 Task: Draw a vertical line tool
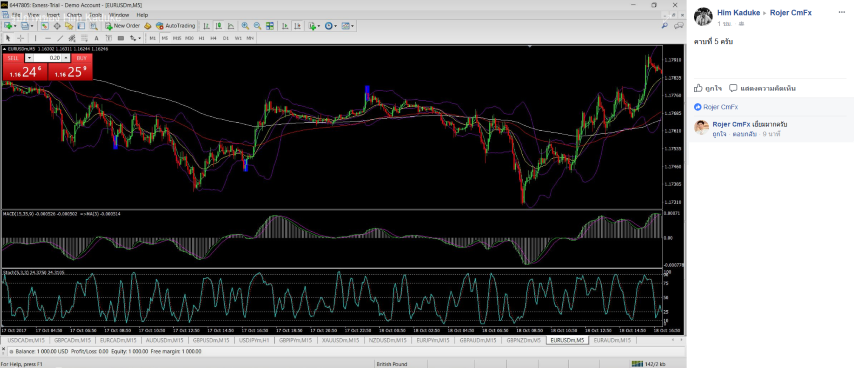tap(35, 38)
